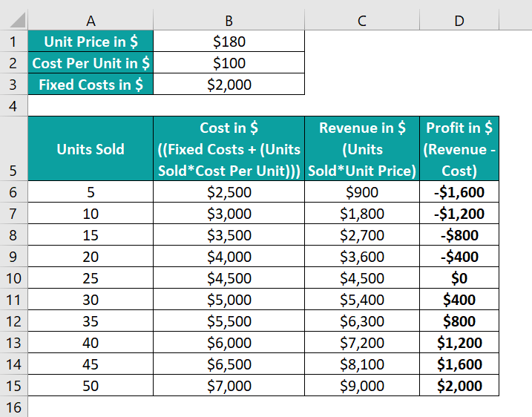Select row 10 header

point(13,278)
